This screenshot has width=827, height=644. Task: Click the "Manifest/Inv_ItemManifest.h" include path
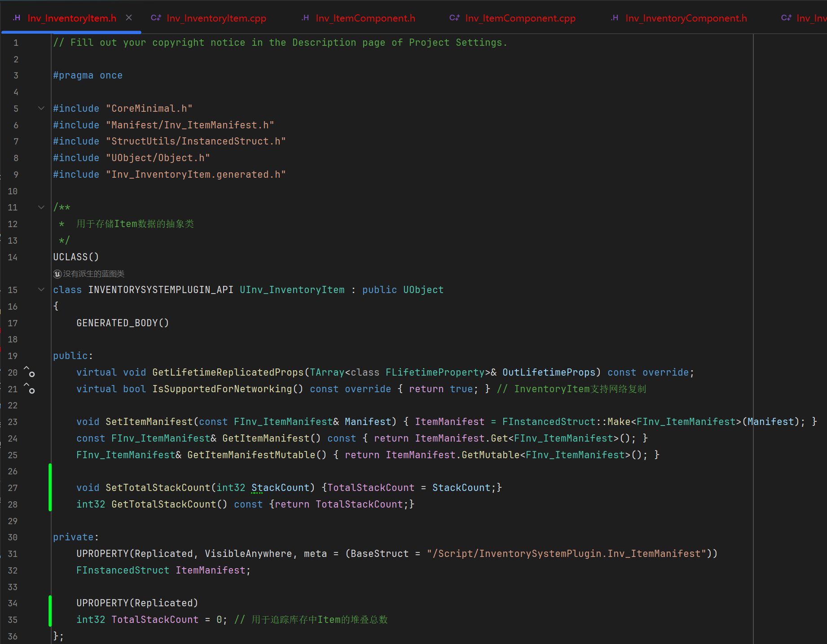[190, 125]
